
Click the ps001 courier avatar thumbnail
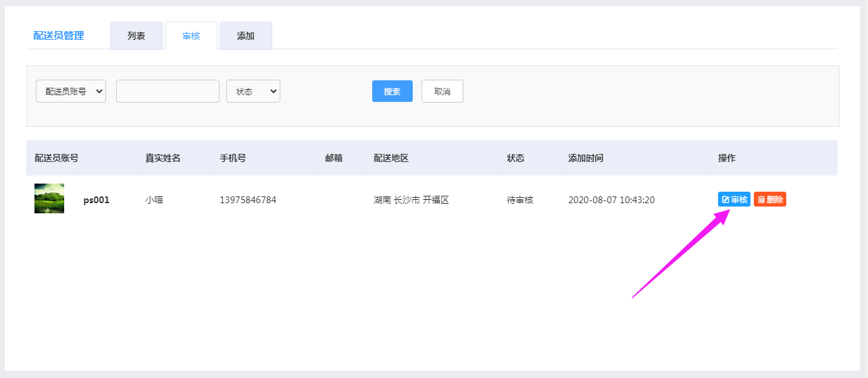(x=49, y=199)
